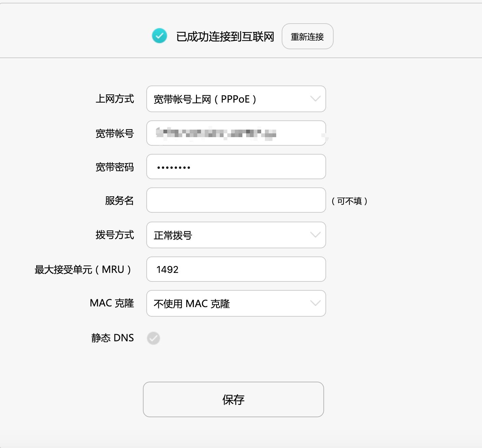Click the MRU field containing 1492
482x448 pixels.
(x=236, y=269)
